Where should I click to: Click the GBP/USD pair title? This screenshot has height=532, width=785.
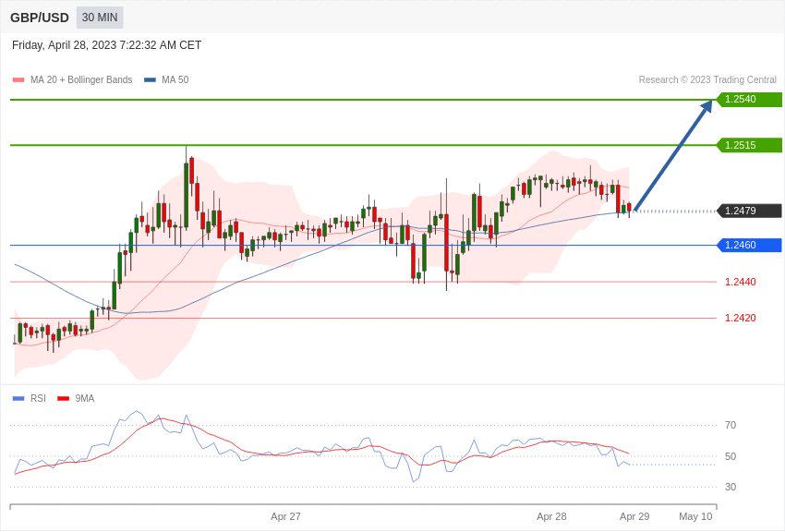(x=40, y=18)
